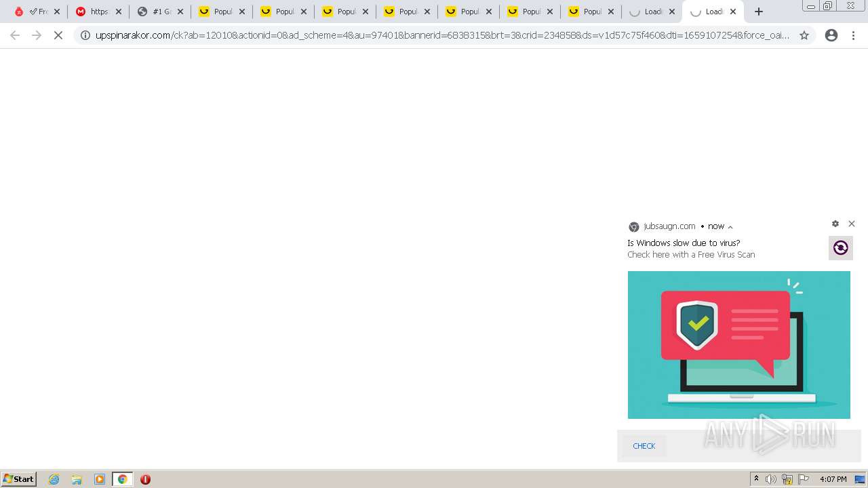Open Chrome three-dot menu
This screenshot has height=488, width=868.
tap(853, 35)
